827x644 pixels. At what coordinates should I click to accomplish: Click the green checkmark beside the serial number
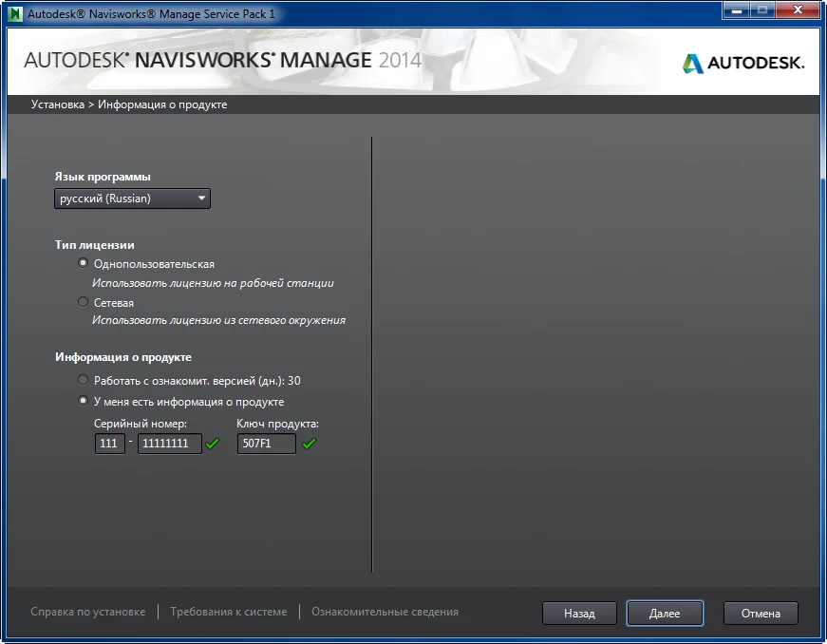click(213, 444)
